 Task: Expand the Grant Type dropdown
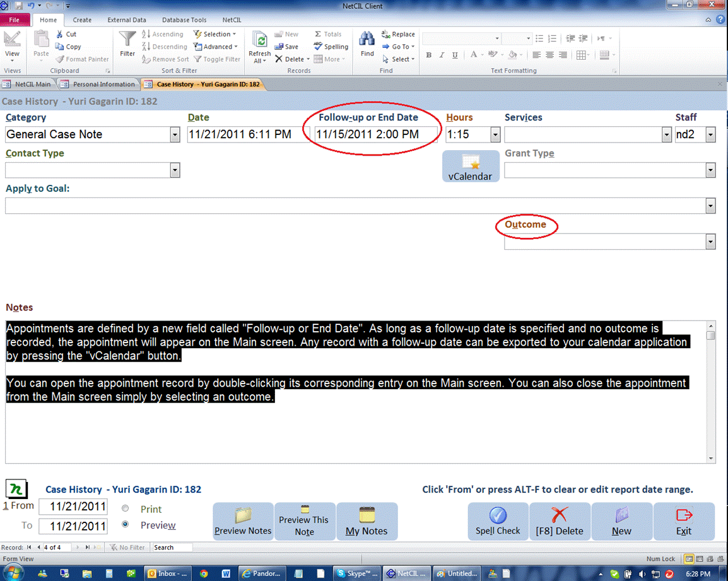[x=710, y=170]
